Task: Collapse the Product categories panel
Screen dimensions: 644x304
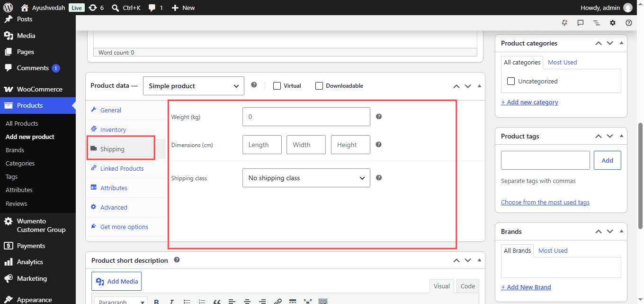Action: (621, 43)
